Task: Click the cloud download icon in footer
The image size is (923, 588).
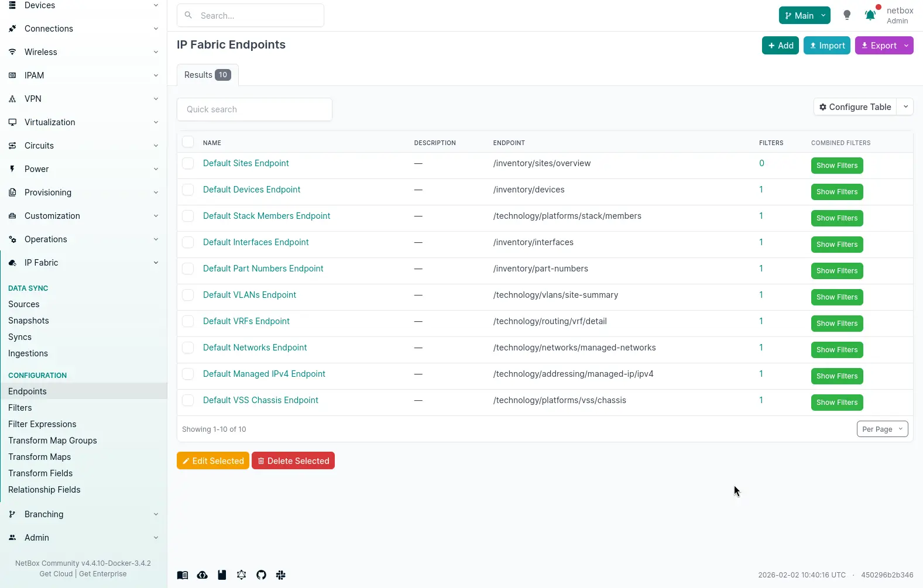Action: tap(202, 575)
